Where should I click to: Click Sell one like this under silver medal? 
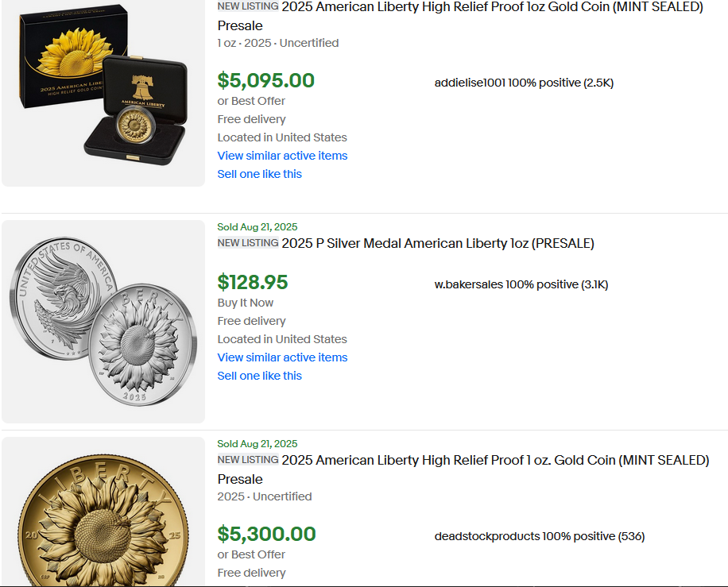[x=260, y=376]
